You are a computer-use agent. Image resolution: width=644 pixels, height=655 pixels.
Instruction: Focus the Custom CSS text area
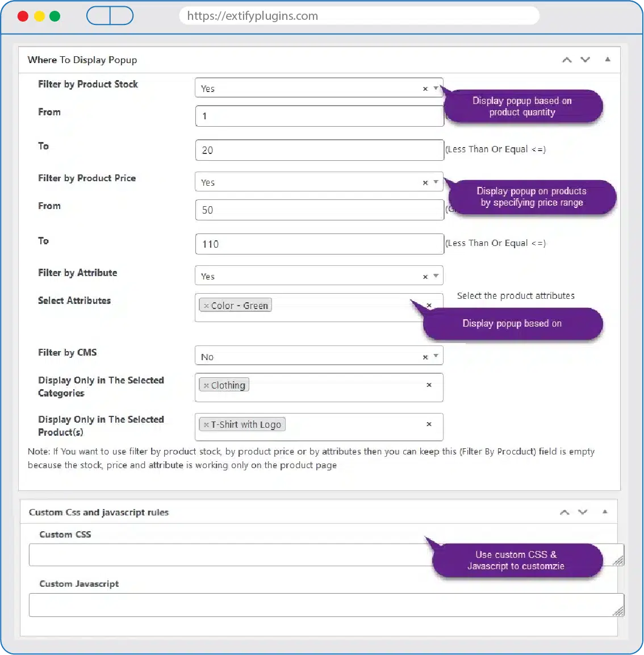point(227,555)
